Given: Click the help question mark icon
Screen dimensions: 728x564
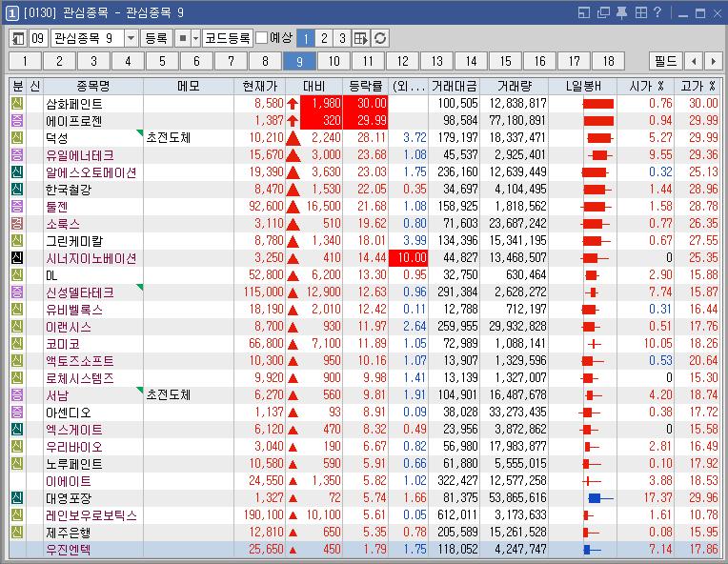Looking at the screenshot, I should [657, 12].
